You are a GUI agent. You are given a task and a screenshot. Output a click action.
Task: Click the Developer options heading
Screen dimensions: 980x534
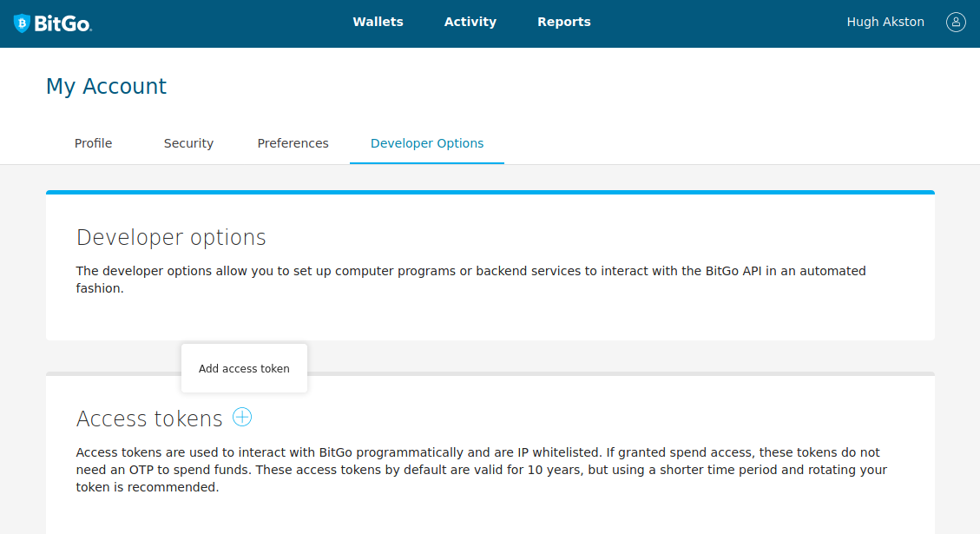pyautogui.click(x=171, y=238)
